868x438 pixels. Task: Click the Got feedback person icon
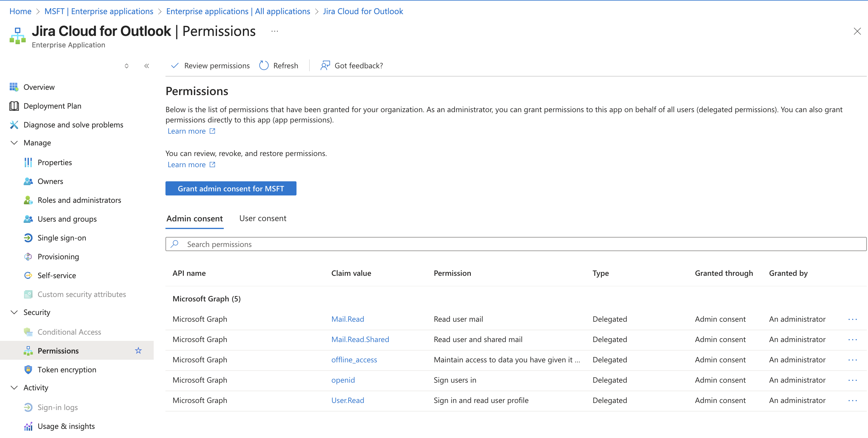click(325, 65)
